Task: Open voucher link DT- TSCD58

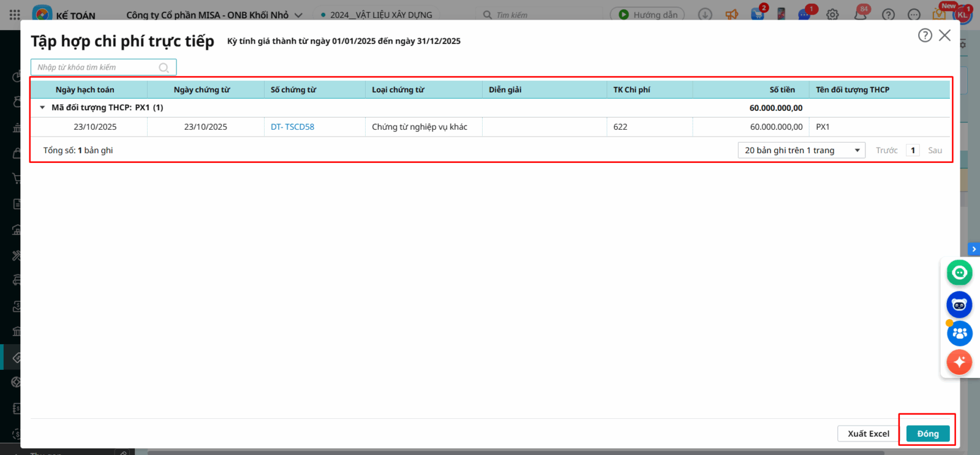Action: [x=292, y=127]
